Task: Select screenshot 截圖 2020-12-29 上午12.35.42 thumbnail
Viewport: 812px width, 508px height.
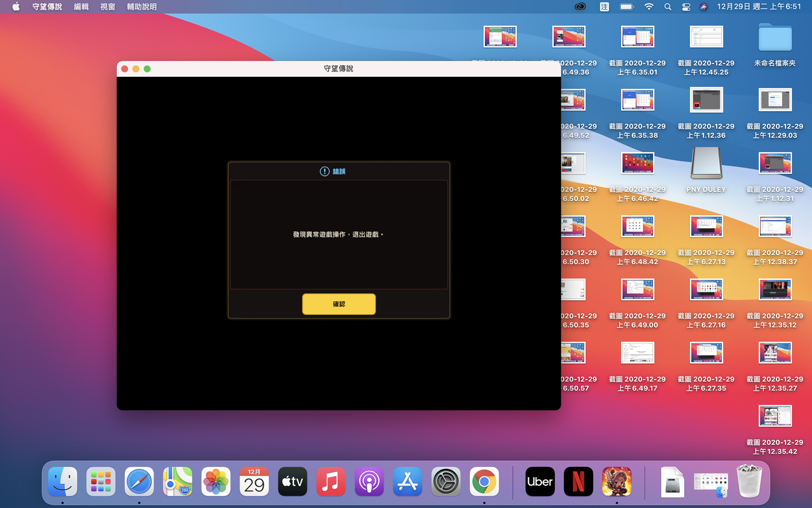Action: (x=774, y=417)
